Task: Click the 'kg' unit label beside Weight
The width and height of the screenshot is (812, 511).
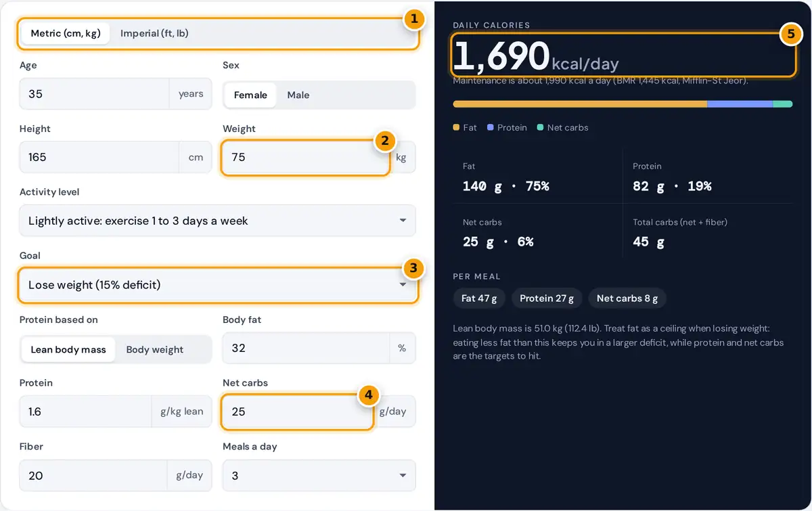Action: [401, 157]
